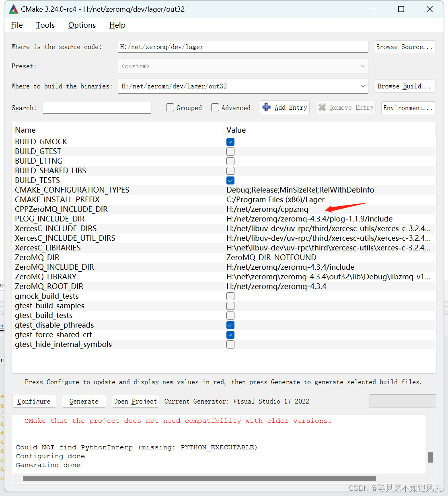
Task: Select the ZeroMQ_INCLUDE_DIR entry name
Action: [x=54, y=267]
